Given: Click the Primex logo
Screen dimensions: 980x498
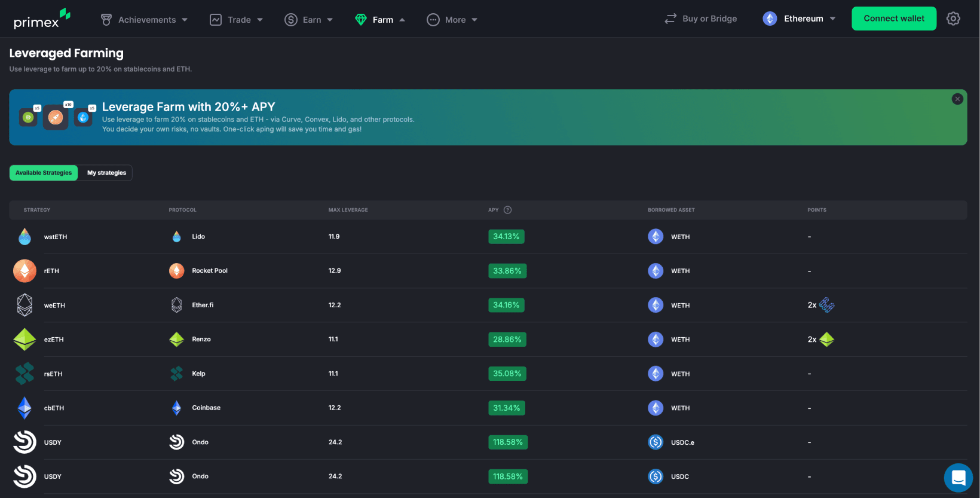Looking at the screenshot, I should (x=42, y=19).
